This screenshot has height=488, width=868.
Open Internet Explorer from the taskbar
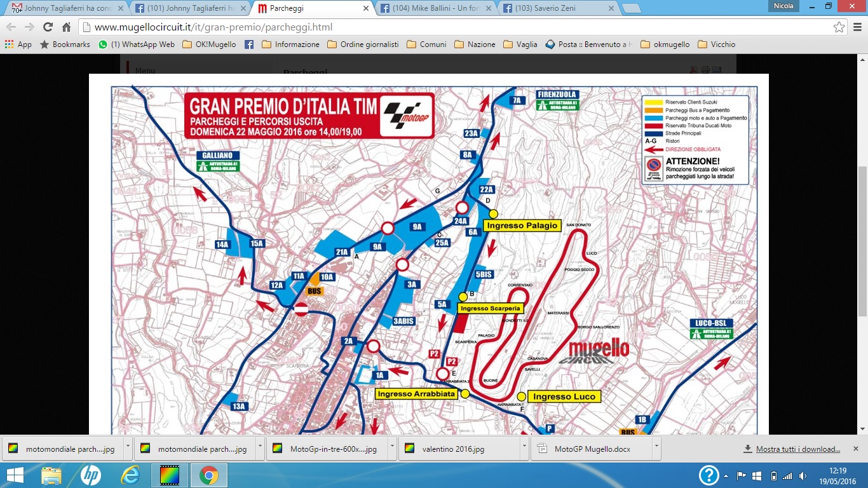(130, 475)
